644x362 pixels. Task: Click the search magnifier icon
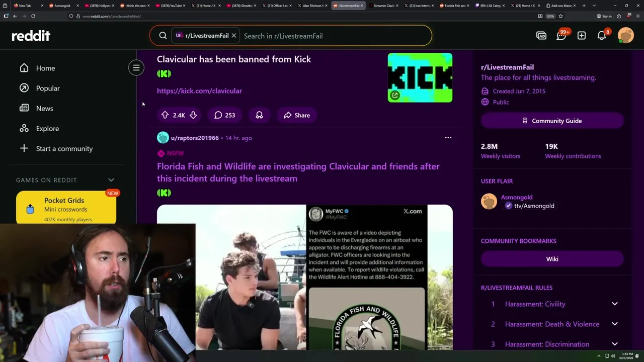point(163,36)
